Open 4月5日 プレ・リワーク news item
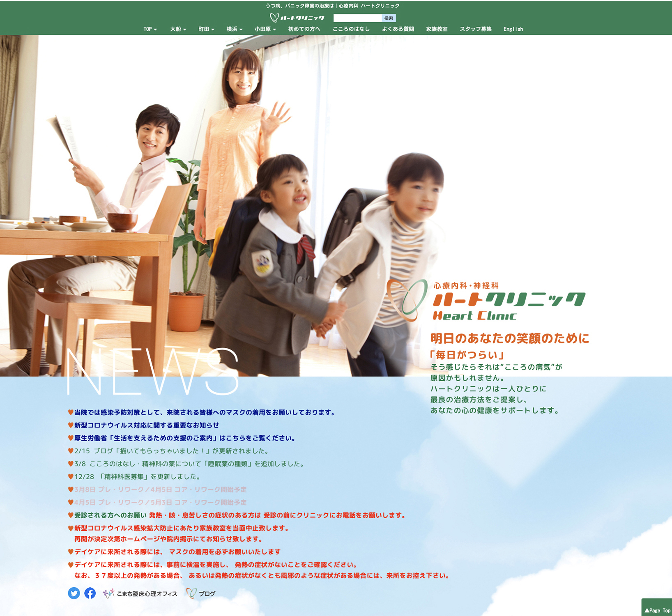 [160, 503]
